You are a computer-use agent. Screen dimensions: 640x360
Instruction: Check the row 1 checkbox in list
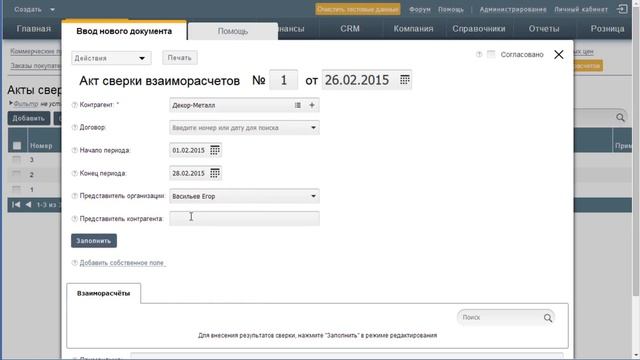click(16, 189)
